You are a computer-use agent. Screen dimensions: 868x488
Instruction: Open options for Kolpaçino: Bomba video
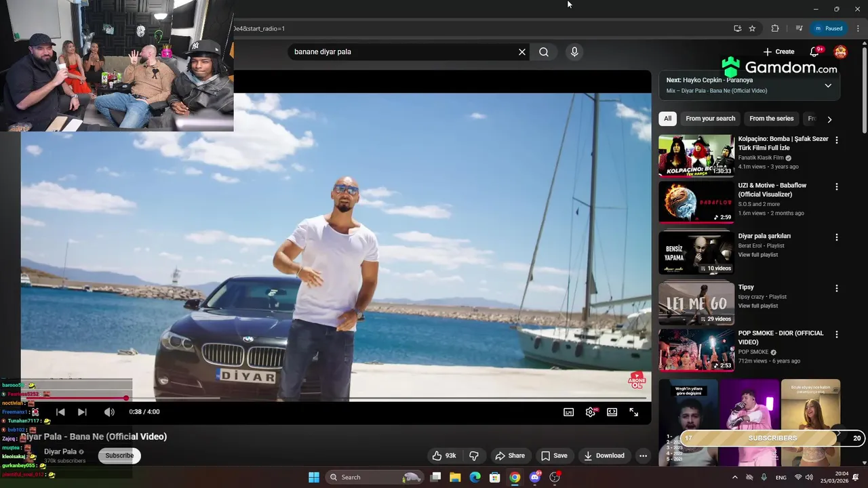pos(836,140)
